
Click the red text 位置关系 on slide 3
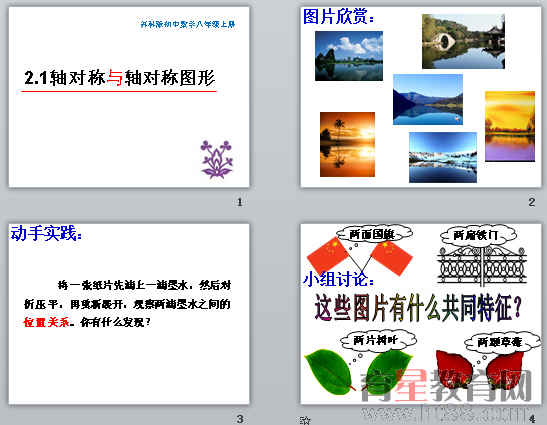(x=46, y=322)
